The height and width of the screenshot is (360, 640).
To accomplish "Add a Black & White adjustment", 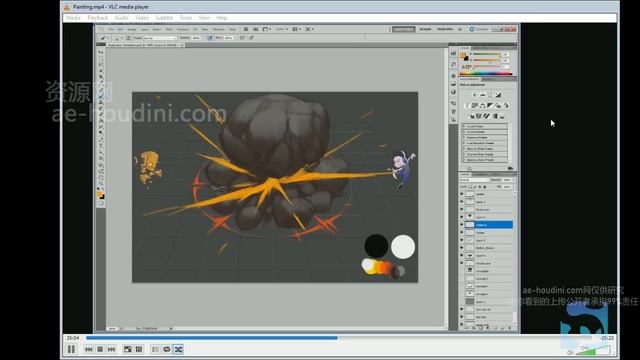I will [490, 105].
